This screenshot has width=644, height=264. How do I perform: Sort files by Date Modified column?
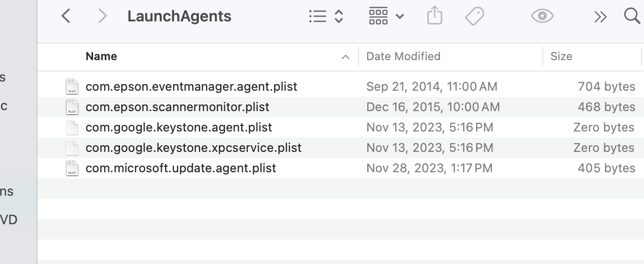403,57
